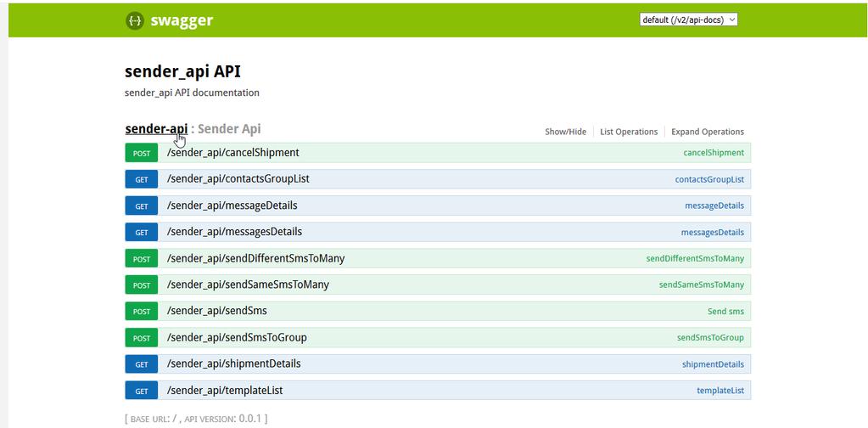The image size is (868, 428).
Task: Click the Send sms summary link
Action: [x=725, y=311]
